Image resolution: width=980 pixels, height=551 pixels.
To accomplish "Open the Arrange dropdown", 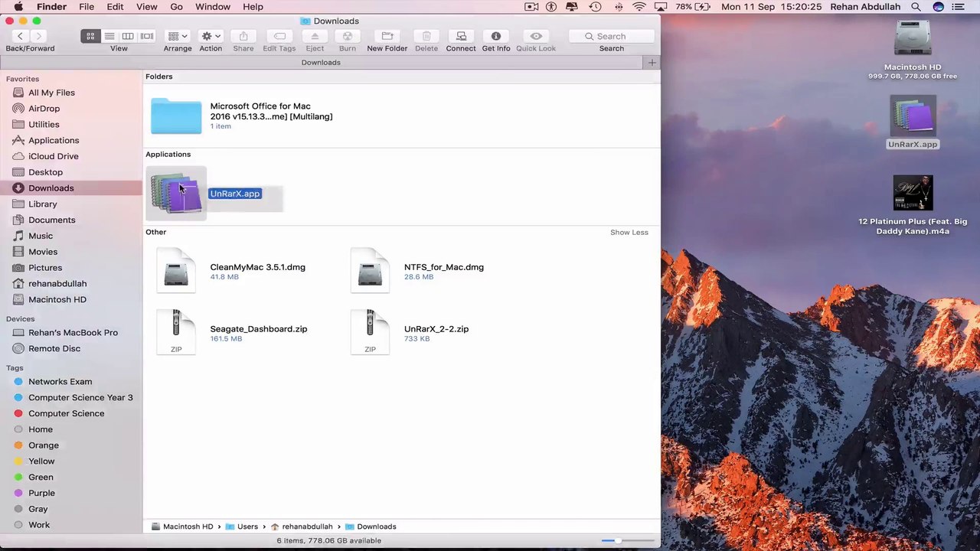I will (x=178, y=36).
